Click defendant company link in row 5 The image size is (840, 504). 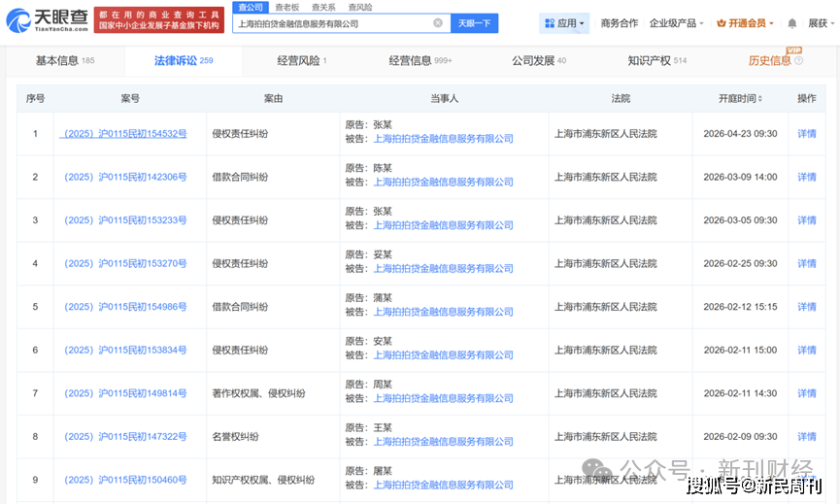point(443,313)
